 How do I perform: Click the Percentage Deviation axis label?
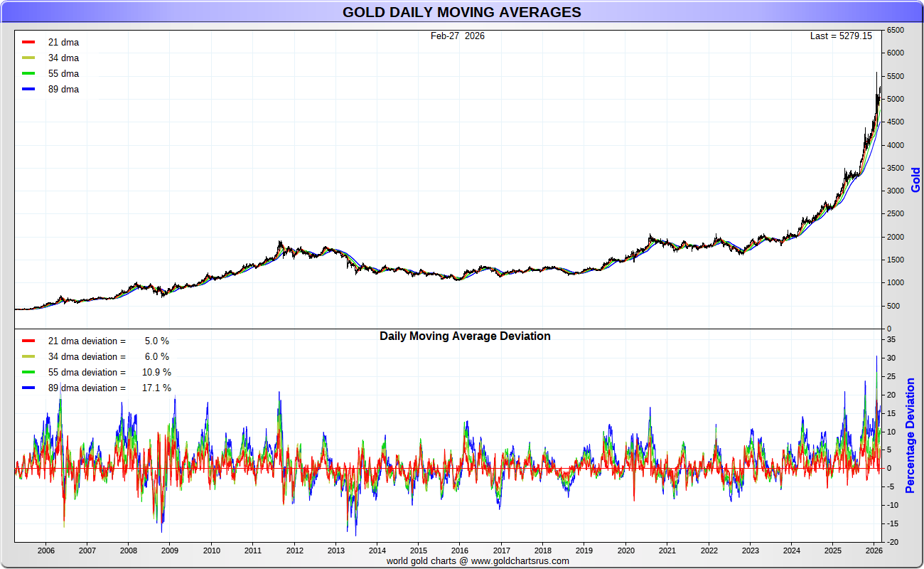pos(910,435)
